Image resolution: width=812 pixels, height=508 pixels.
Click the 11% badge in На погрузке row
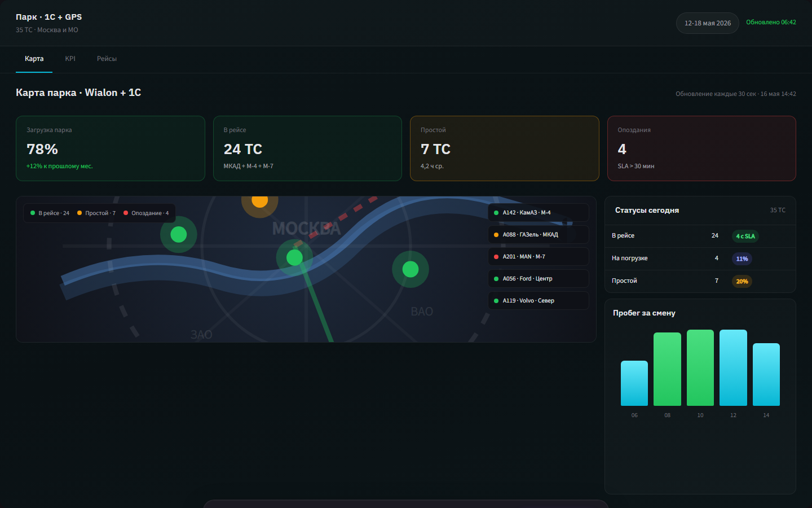pos(742,259)
